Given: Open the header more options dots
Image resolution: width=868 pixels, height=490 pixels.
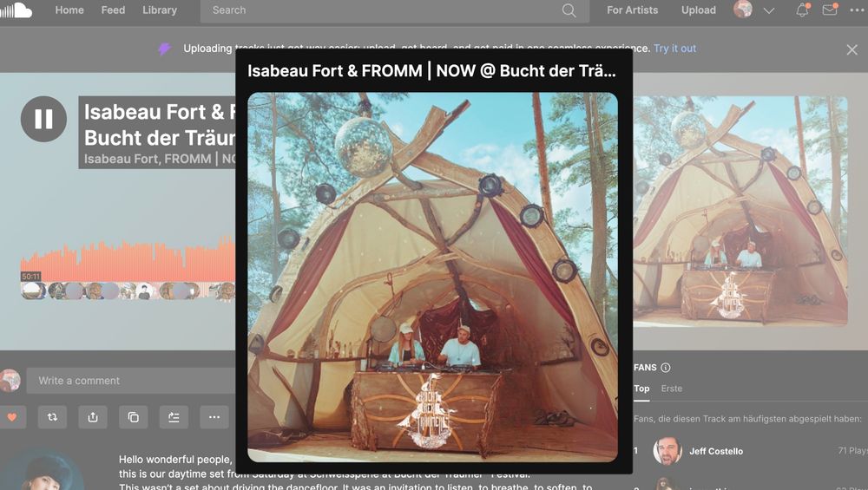Looking at the screenshot, I should [x=858, y=10].
